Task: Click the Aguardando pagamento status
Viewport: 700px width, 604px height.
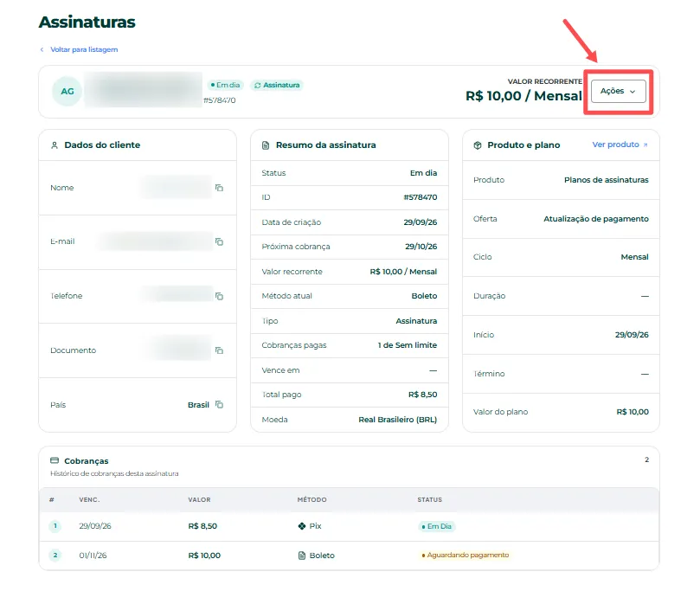Action: (465, 555)
